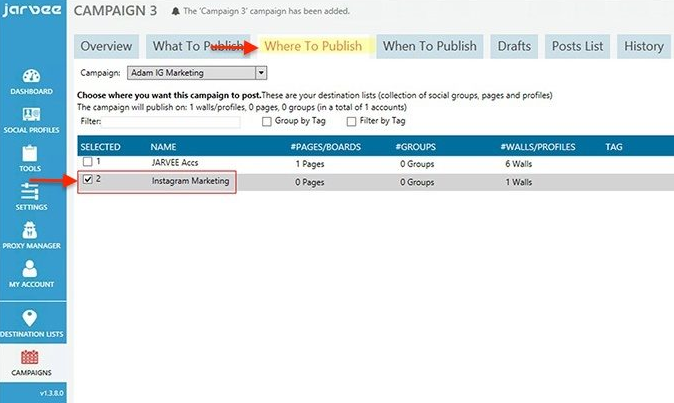Sort by NAME column header
This screenshot has height=403, width=674.
tap(163, 147)
